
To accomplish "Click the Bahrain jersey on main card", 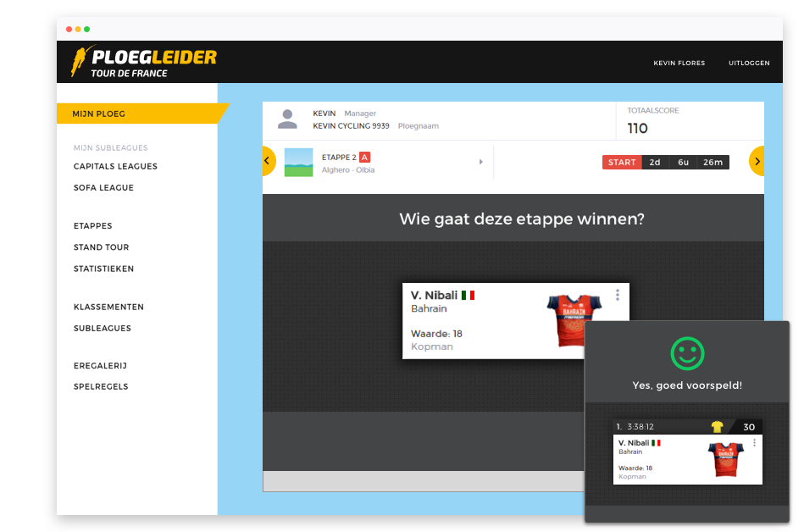I will pyautogui.click(x=574, y=320).
